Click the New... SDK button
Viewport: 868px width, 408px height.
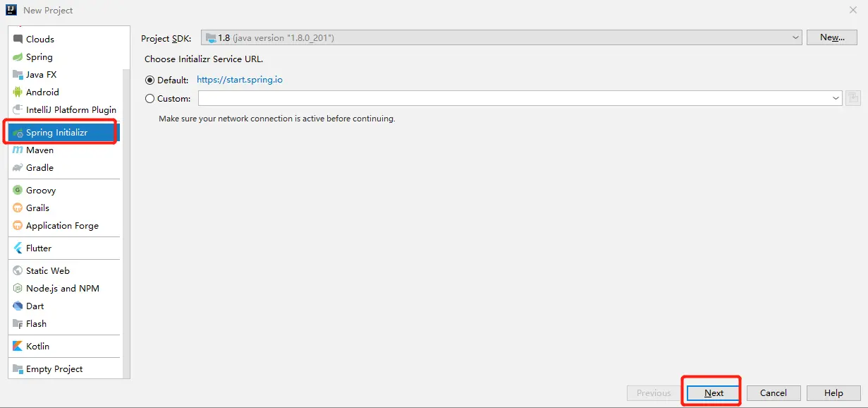point(832,37)
